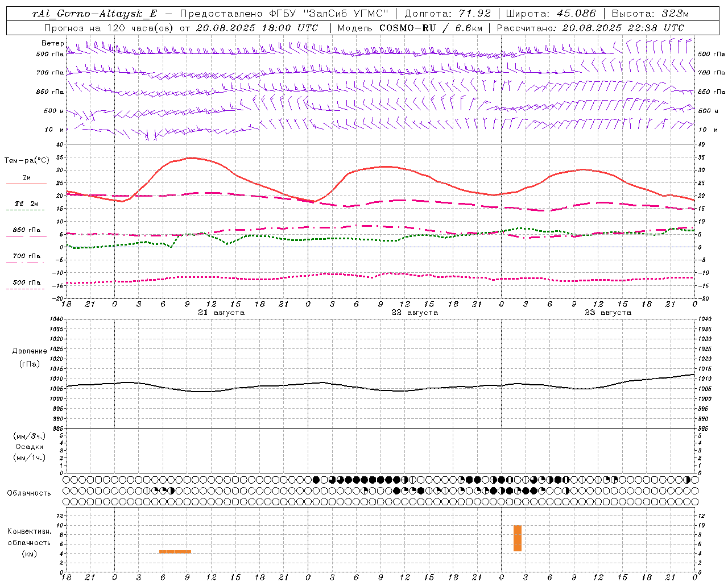Click the 'Тем-ра(°C)' temperature panel label

coord(27,161)
